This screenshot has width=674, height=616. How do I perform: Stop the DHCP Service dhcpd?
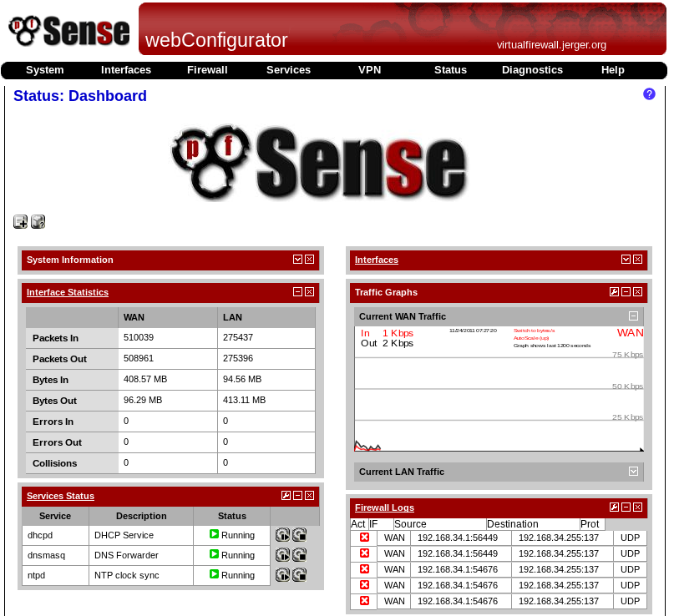(299, 536)
